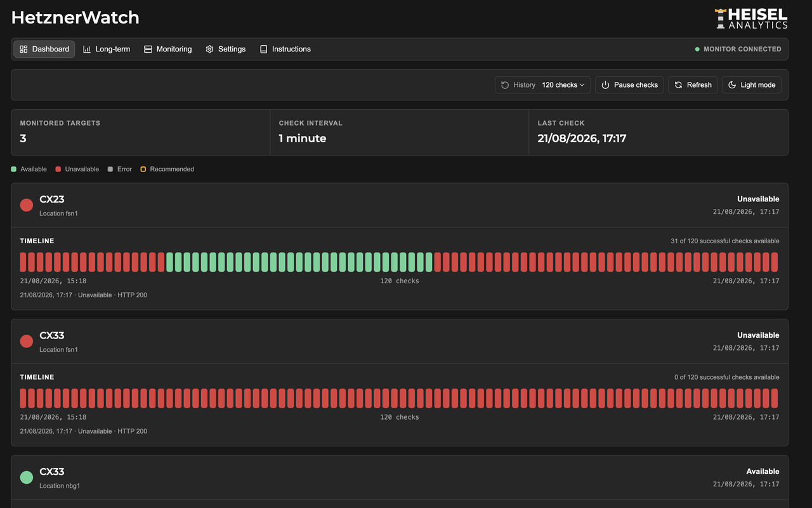
Task: Click the last bar in CX33 fsn1 timeline
Action: pyautogui.click(x=775, y=398)
